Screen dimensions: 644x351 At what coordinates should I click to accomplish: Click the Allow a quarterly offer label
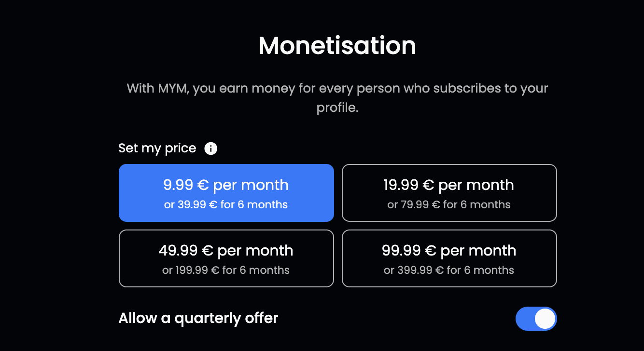(x=198, y=318)
